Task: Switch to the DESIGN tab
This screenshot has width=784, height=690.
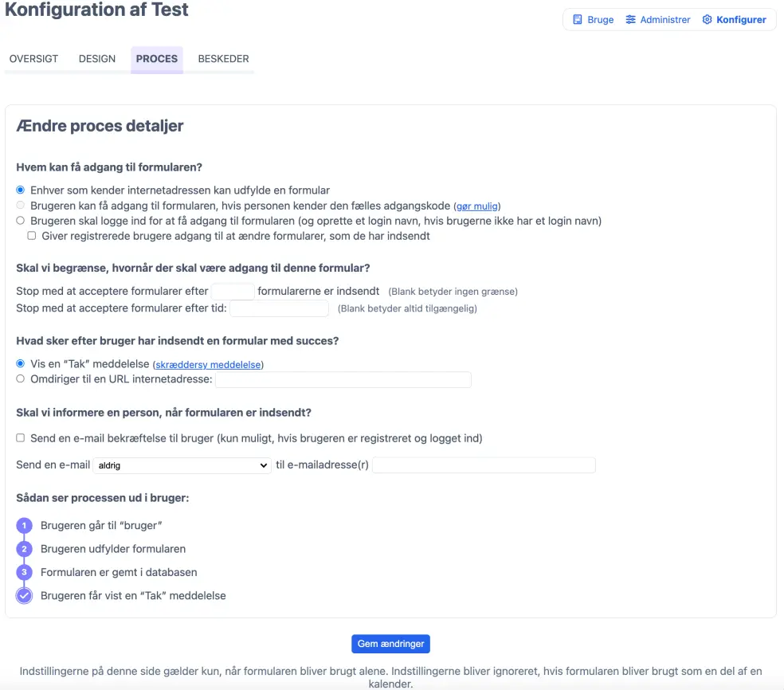Action: click(97, 59)
